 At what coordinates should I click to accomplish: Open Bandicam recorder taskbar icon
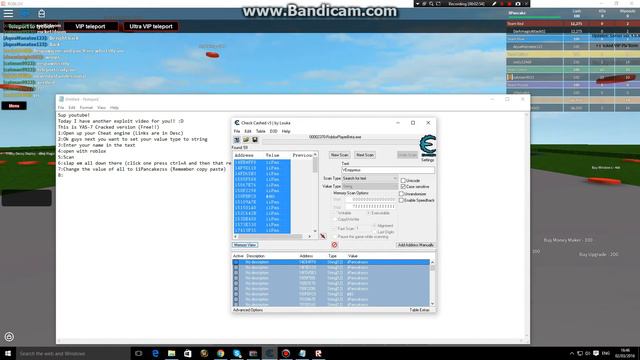pos(286,353)
